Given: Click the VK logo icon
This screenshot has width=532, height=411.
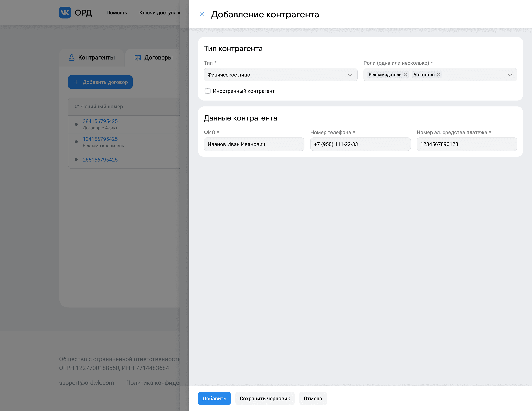Looking at the screenshot, I should pos(65,12).
